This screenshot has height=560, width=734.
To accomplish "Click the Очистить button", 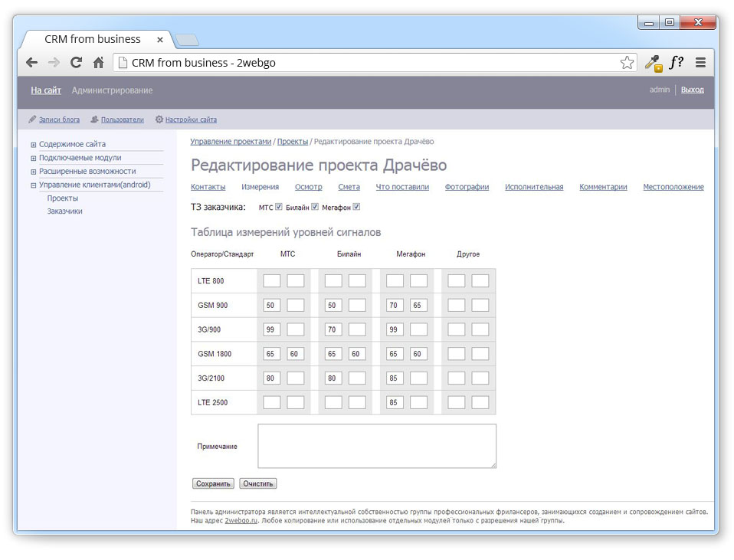I will 258,483.
